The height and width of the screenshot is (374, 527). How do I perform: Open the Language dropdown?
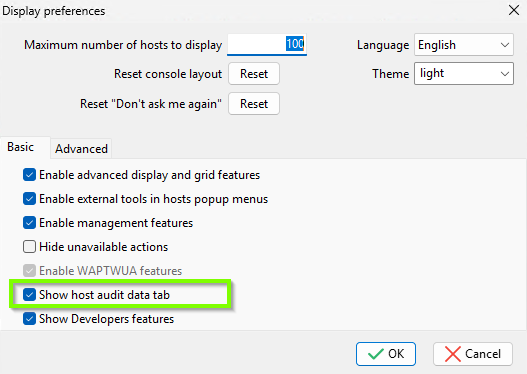[x=464, y=45]
